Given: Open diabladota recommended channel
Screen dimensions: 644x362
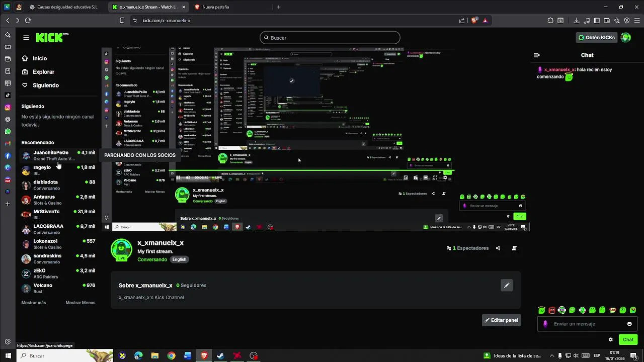Looking at the screenshot, I should 58,185.
